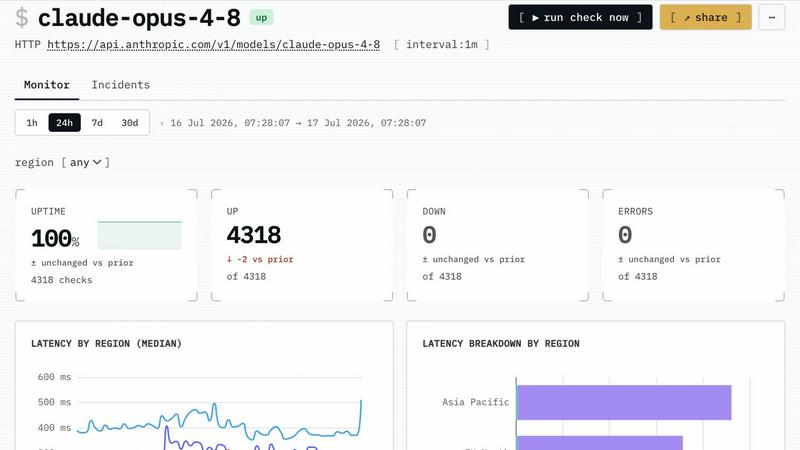This screenshot has height=450, width=800.
Task: Click the UP count 4318
Action: 254,235
